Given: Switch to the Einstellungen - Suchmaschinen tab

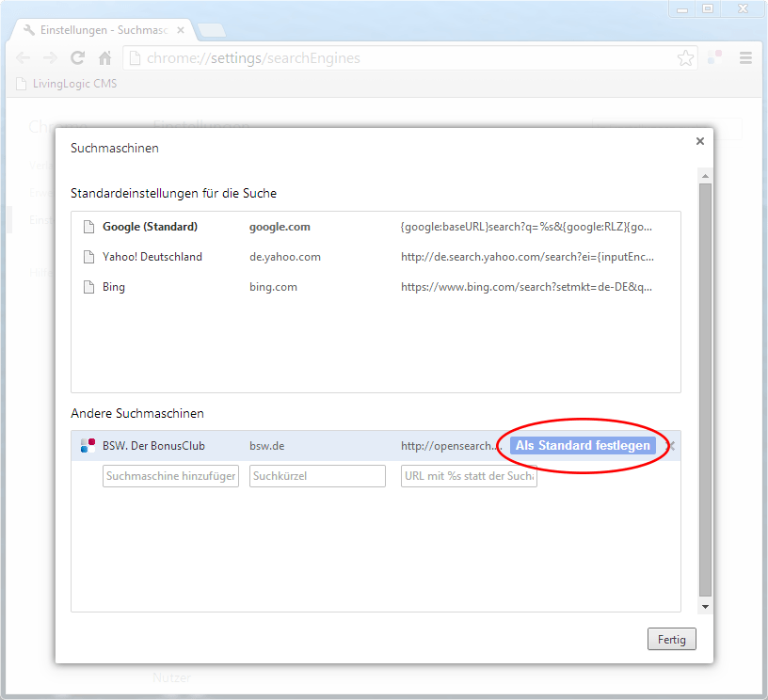Looking at the screenshot, I should click(103, 30).
